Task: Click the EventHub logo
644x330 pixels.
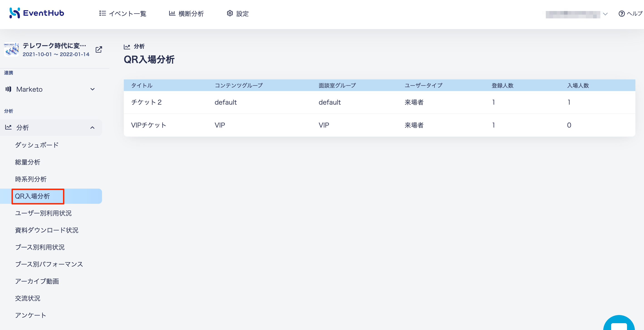Action: [x=37, y=13]
